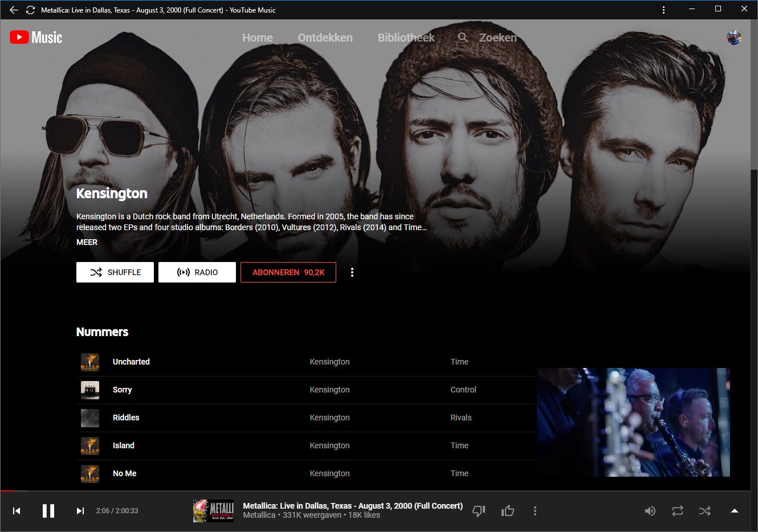Play the Island track thumbnail
Image resolution: width=758 pixels, height=532 pixels.
click(x=90, y=445)
